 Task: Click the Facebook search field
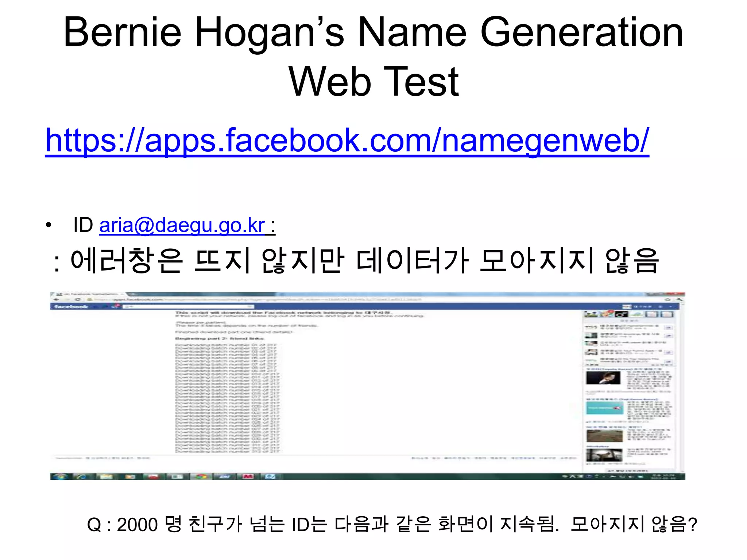(x=188, y=306)
